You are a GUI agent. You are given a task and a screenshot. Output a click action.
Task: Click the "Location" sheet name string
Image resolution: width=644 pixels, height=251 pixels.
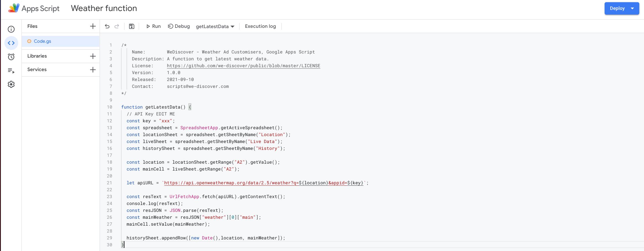[272, 135]
